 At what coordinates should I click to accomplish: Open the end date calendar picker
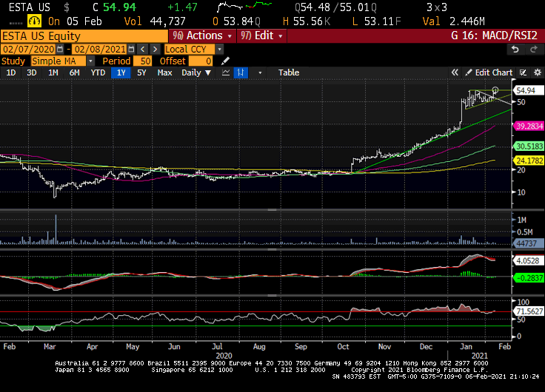point(131,50)
